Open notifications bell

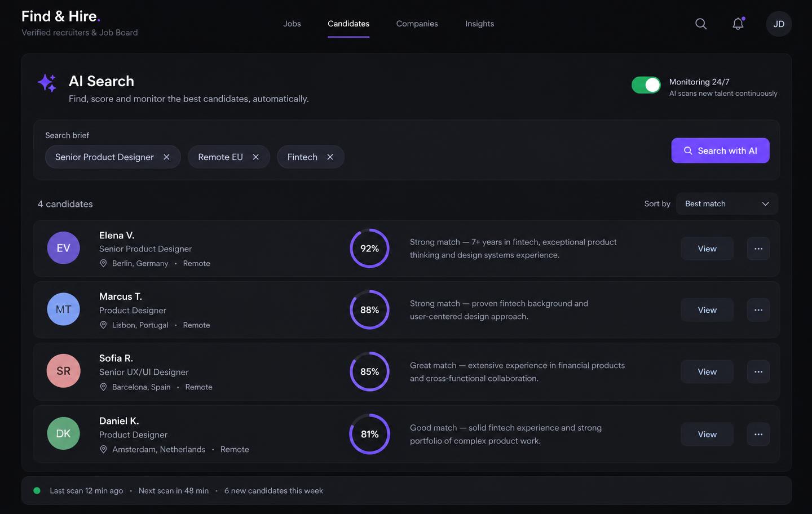click(x=738, y=24)
